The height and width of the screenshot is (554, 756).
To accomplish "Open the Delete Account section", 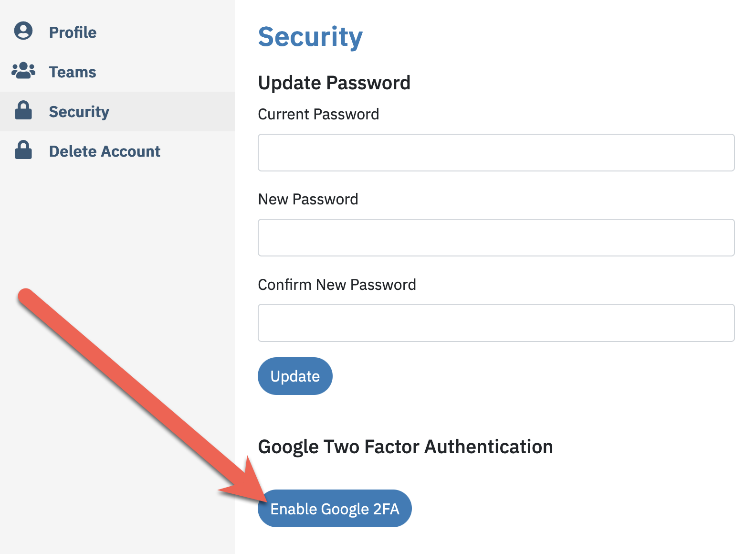I will pyautogui.click(x=105, y=151).
